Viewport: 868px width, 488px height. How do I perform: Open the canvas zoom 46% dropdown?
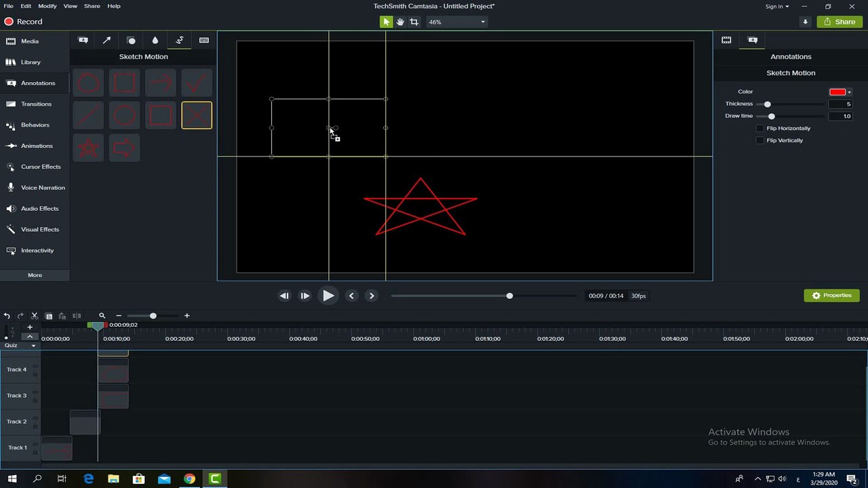(x=457, y=22)
